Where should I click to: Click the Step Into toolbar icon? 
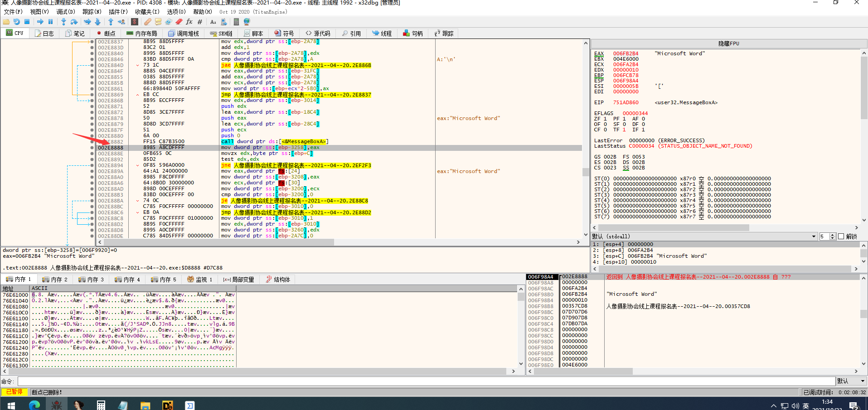coord(63,22)
